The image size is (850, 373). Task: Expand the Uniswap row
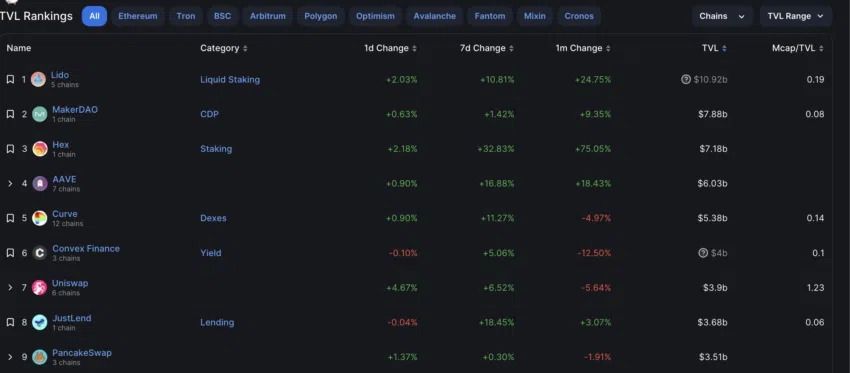[10, 287]
